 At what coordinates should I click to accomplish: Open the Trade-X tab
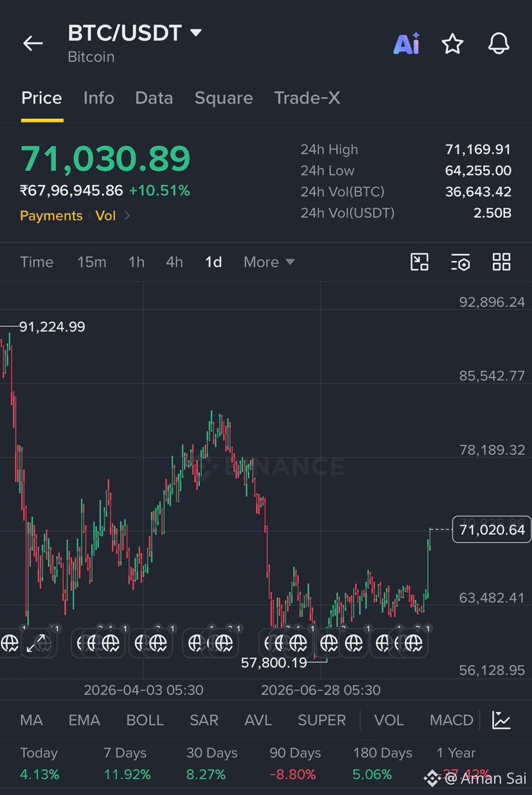pyautogui.click(x=307, y=98)
